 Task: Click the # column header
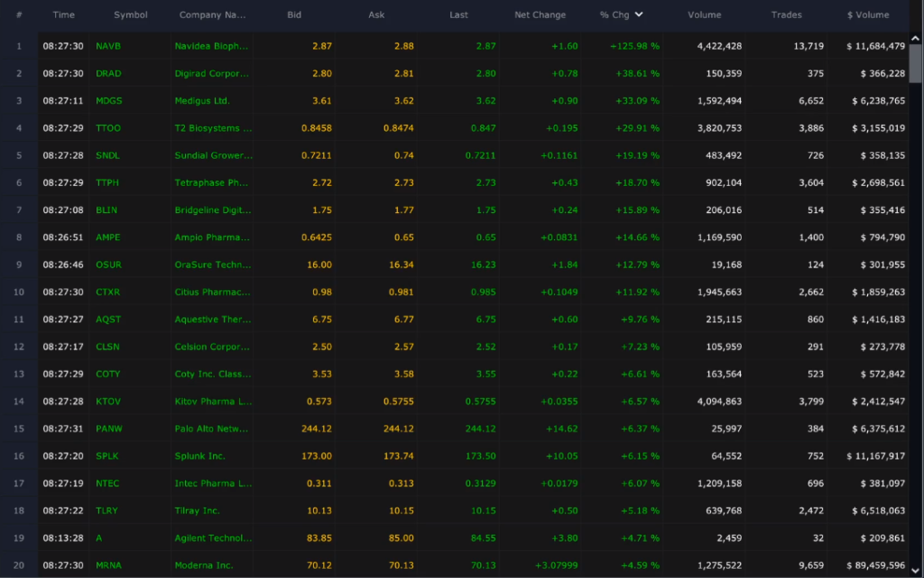(x=19, y=14)
